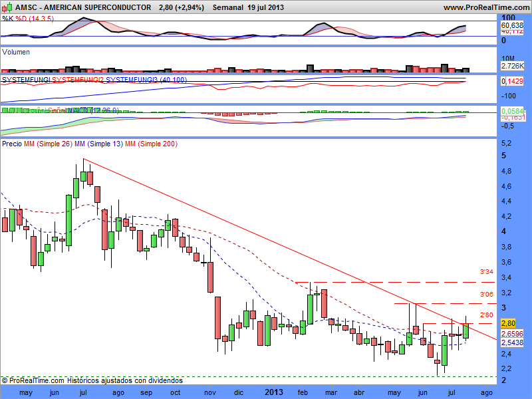Click the (14 3 5) stochastic parameters

[x=41, y=19]
